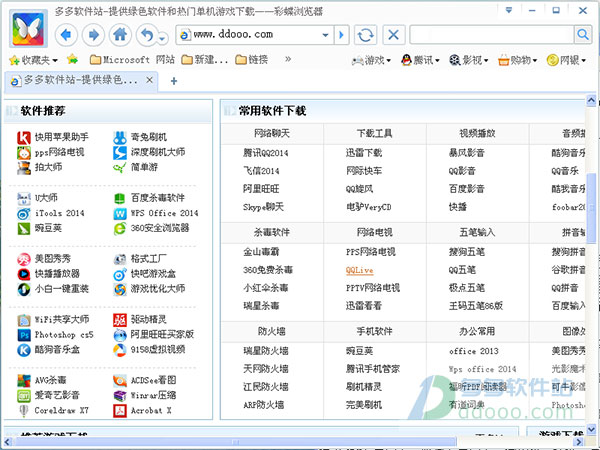
Task: Click the 深度刷机大师 icon
Action: [120, 153]
